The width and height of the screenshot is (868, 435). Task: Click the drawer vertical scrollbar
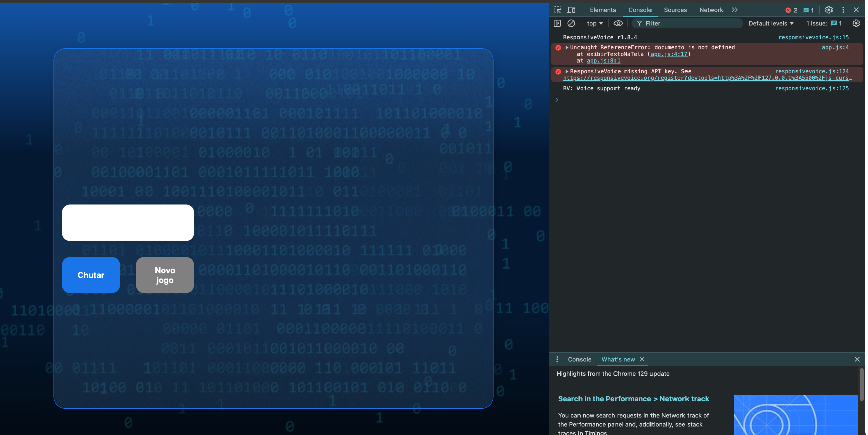point(861,384)
